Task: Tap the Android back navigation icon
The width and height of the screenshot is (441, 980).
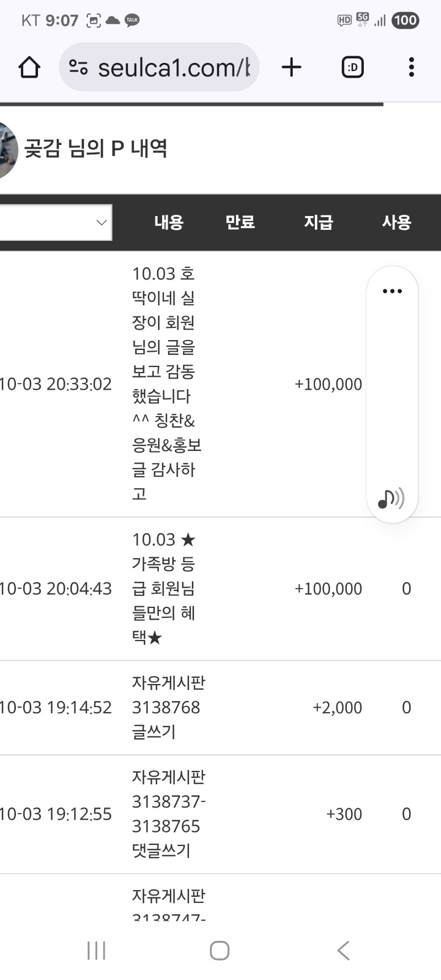Action: pos(343,950)
